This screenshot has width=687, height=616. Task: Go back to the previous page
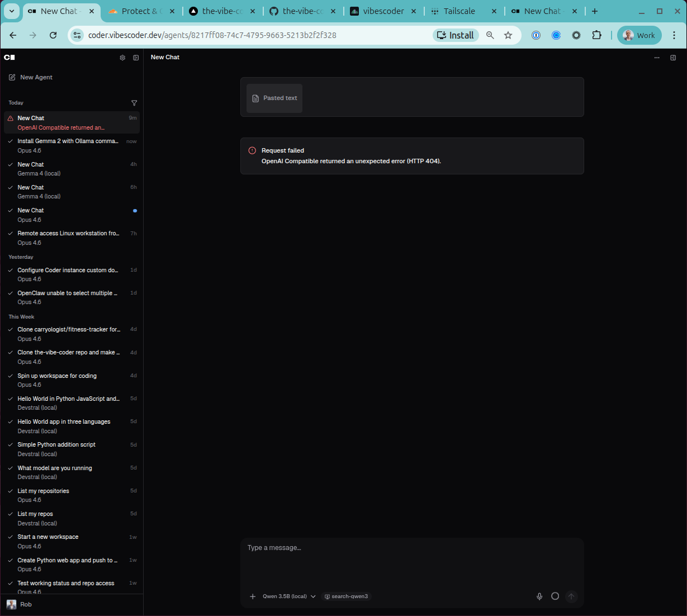point(13,35)
